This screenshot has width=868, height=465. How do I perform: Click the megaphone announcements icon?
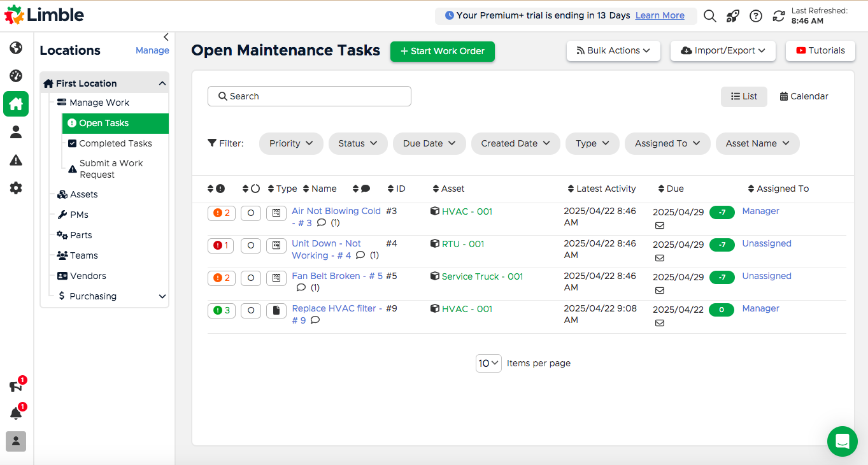(16, 387)
